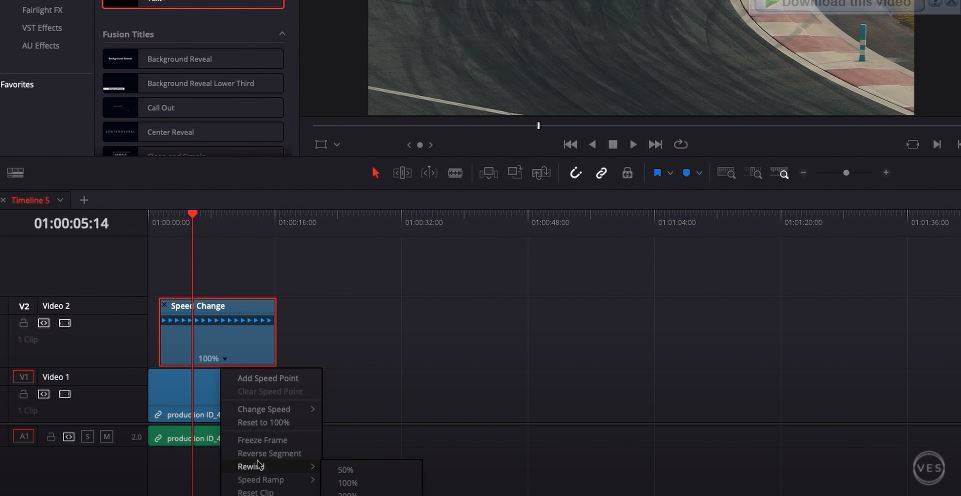
Task: Stop viewer playback
Action: click(x=612, y=145)
